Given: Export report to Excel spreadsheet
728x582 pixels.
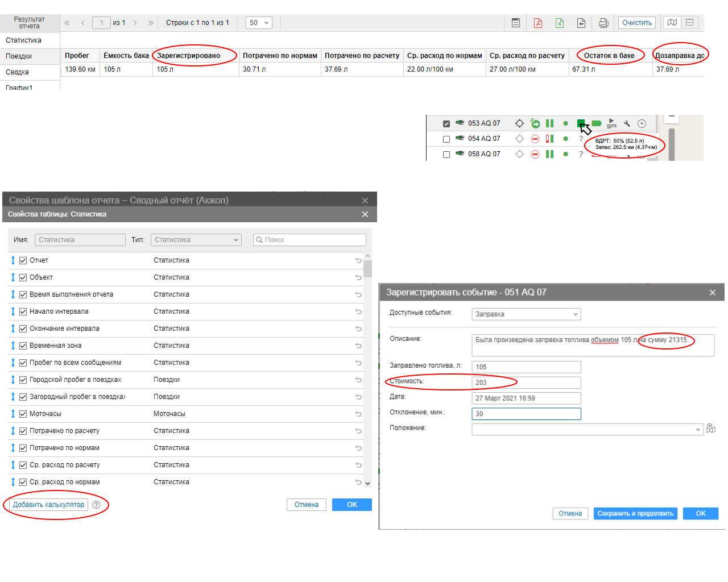Looking at the screenshot, I should 559,23.
